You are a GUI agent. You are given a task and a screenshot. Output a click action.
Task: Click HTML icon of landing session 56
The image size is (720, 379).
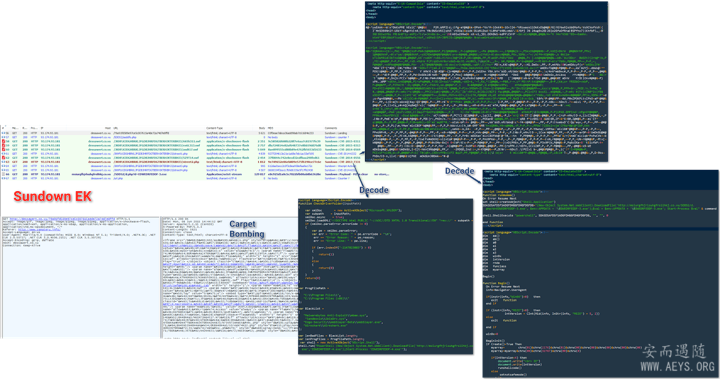(x=4, y=133)
